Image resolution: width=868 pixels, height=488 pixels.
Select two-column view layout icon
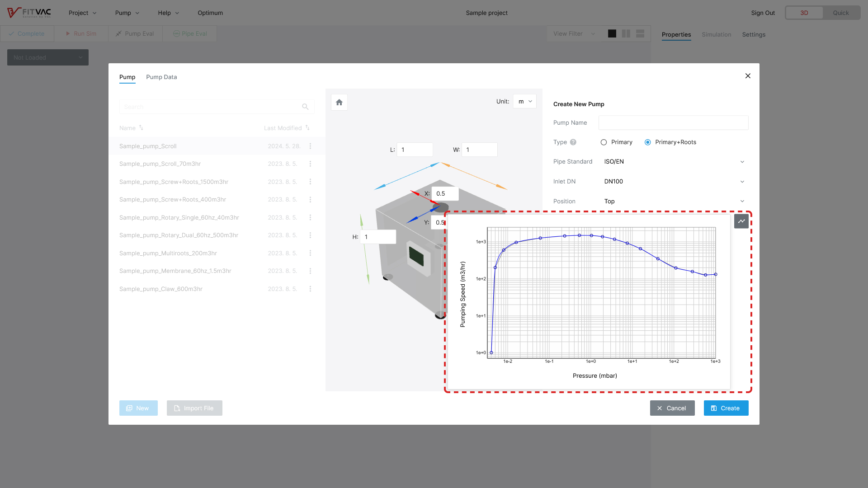[x=626, y=33]
